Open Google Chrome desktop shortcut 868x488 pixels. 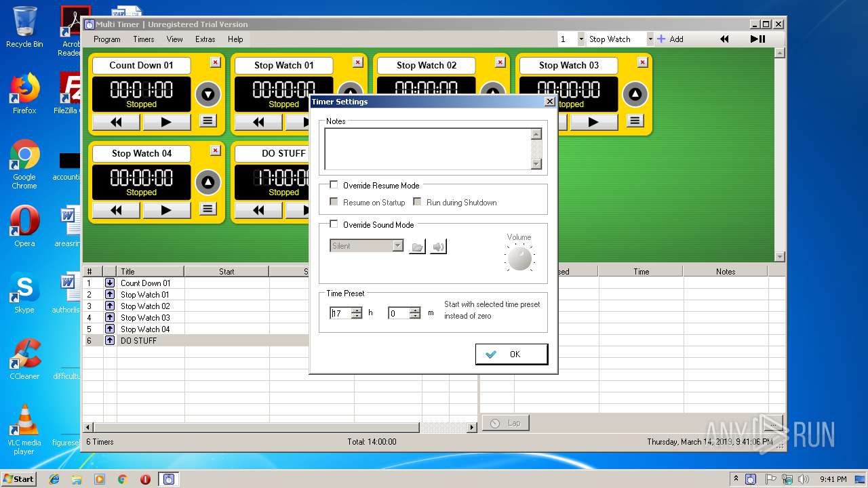(24, 164)
